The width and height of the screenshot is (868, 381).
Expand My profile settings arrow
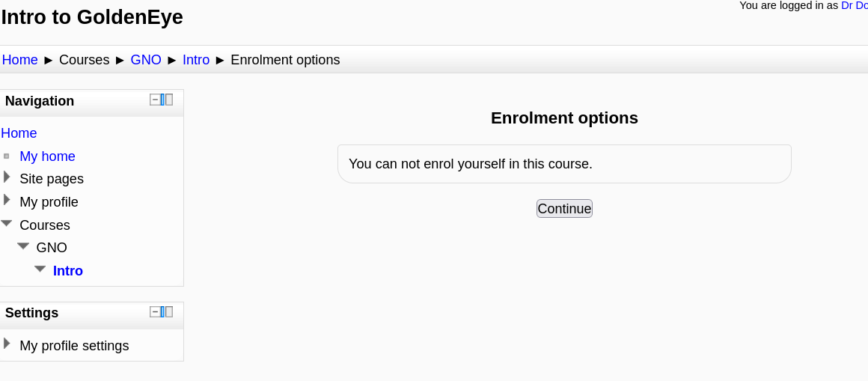(x=7, y=344)
